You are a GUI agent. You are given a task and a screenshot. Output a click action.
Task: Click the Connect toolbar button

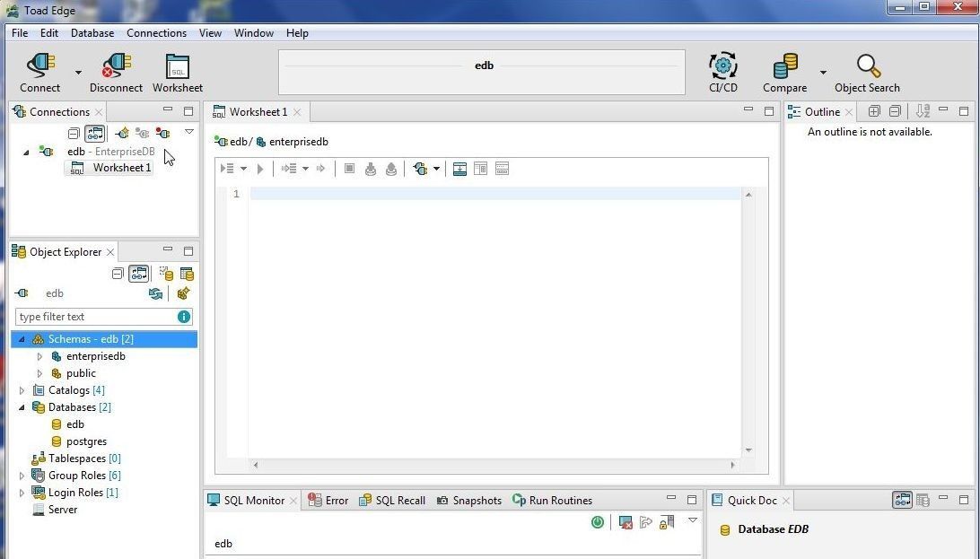[40, 73]
